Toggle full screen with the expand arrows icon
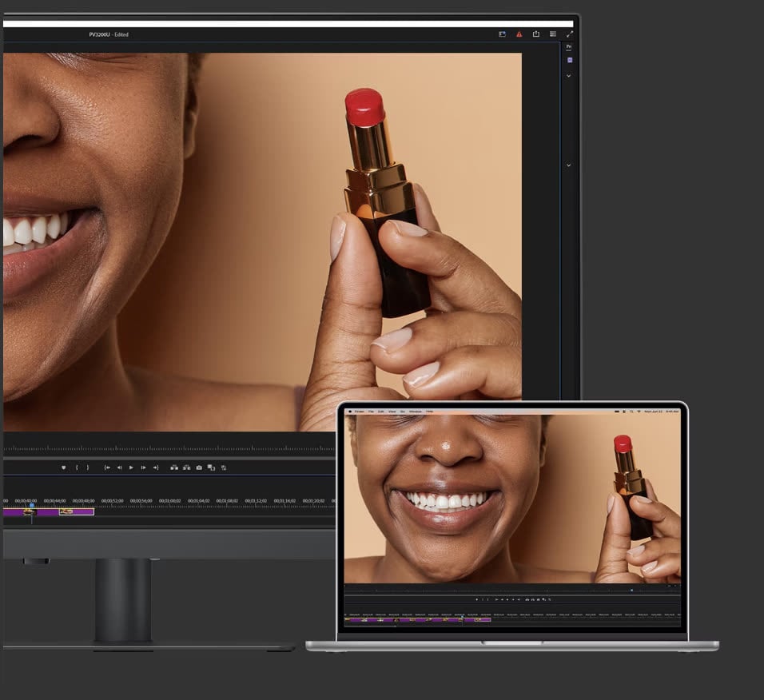This screenshot has height=700, width=764. (569, 34)
